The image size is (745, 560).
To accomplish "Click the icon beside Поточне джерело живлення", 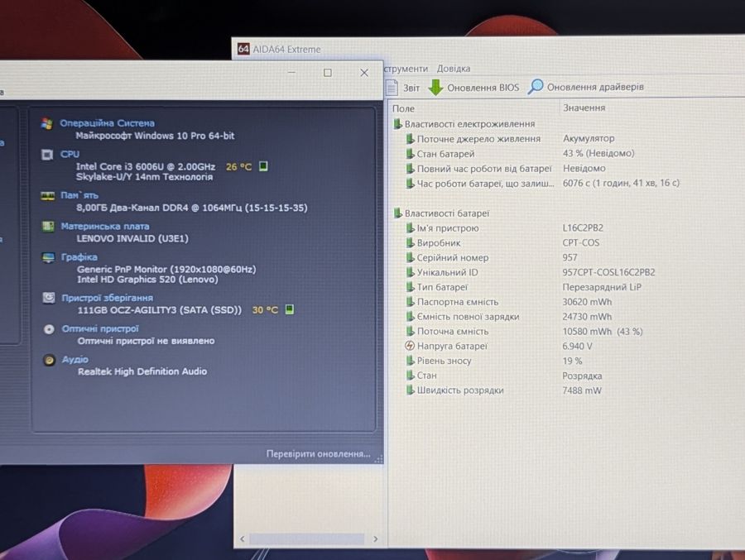I will [410, 139].
